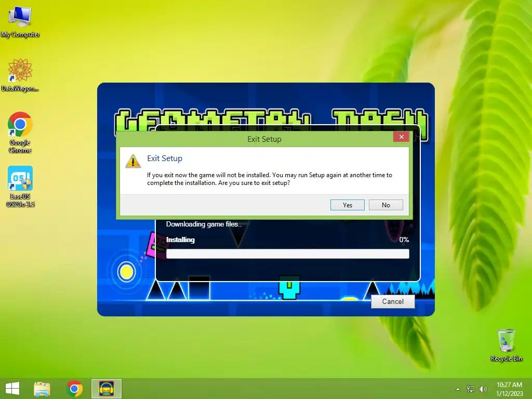The width and height of the screenshot is (532, 399).
Task: Click the 0% progress value
Action: point(404,240)
